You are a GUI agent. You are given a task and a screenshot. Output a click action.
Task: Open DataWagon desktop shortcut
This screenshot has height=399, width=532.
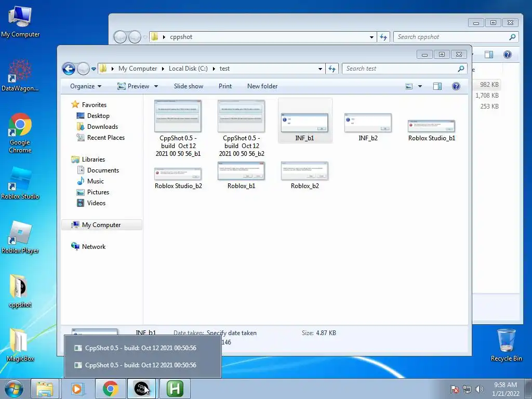pyautogui.click(x=20, y=75)
